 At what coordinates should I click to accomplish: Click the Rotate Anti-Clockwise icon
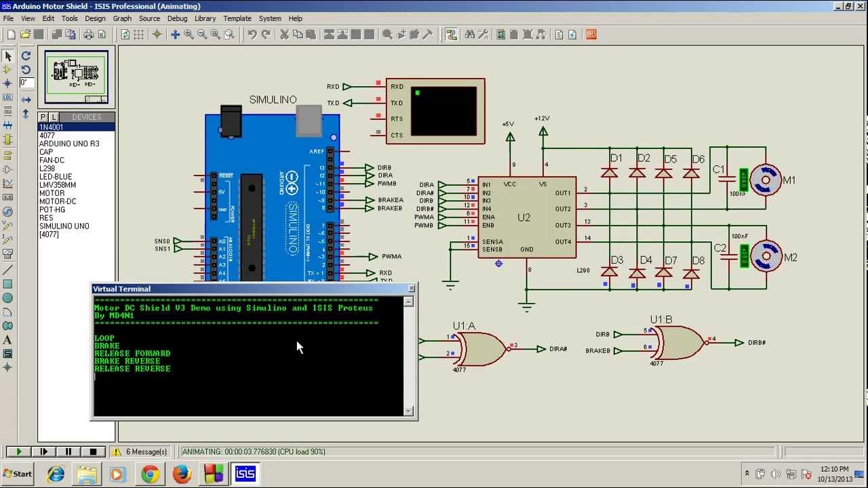point(26,70)
